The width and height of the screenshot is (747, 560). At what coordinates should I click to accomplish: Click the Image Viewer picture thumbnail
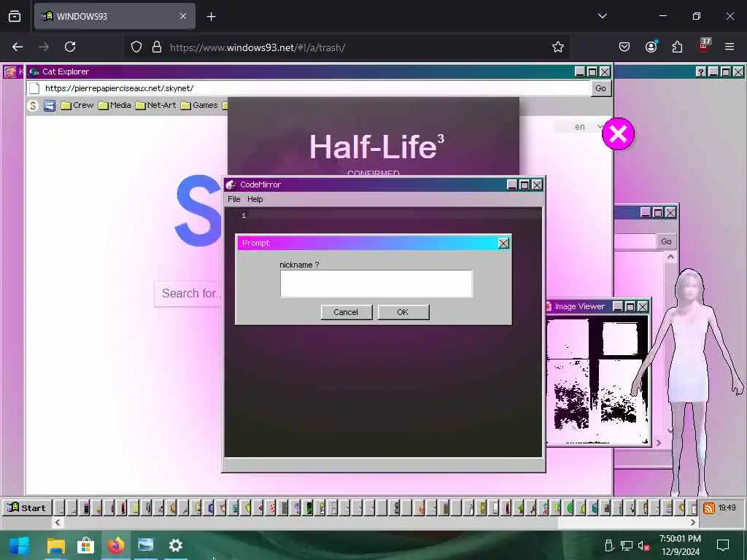(597, 380)
